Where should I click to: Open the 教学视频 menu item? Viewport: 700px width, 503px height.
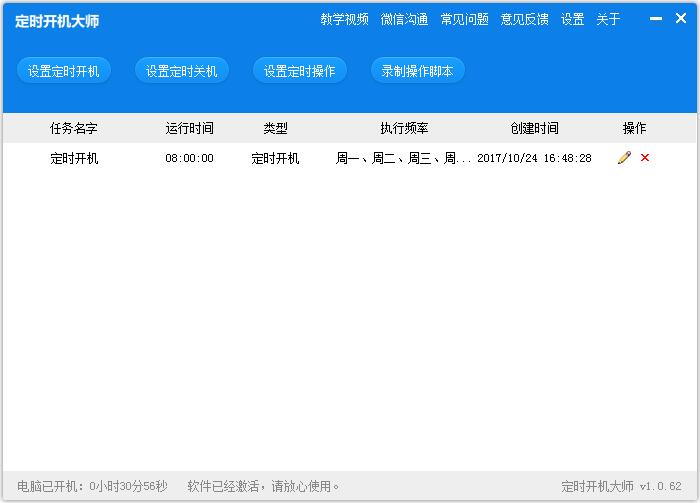[x=344, y=20]
